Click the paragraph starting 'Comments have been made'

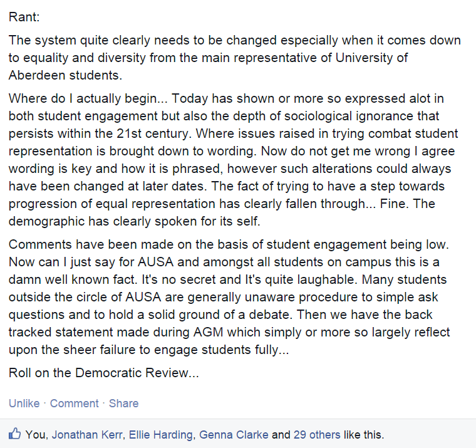pos(229,297)
